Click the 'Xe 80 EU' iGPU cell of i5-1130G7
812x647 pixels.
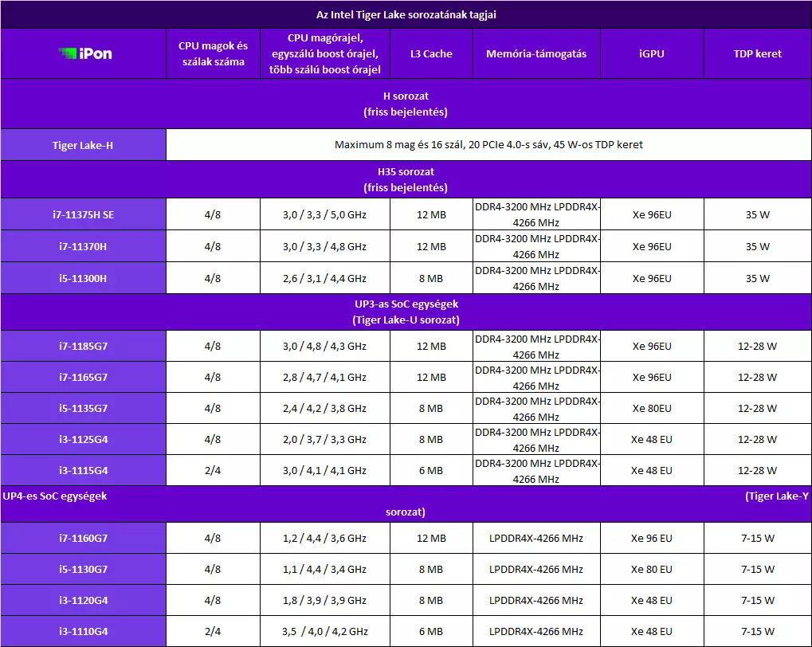coord(652,569)
